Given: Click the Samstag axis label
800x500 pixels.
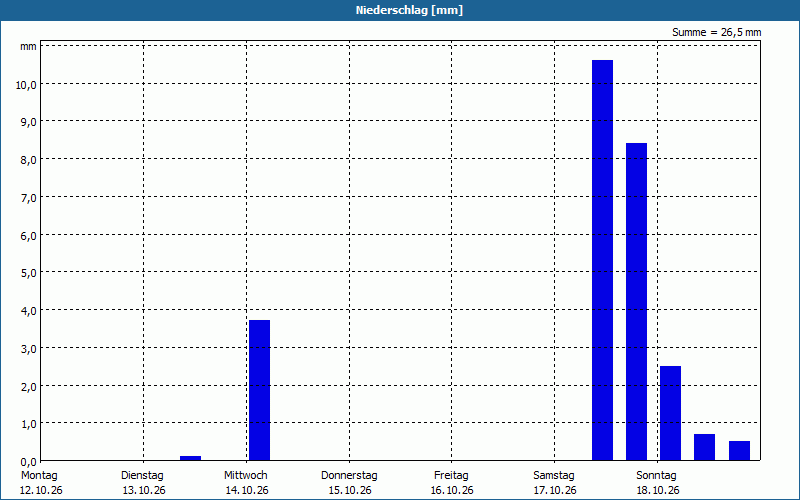Looking at the screenshot, I should [554, 476].
